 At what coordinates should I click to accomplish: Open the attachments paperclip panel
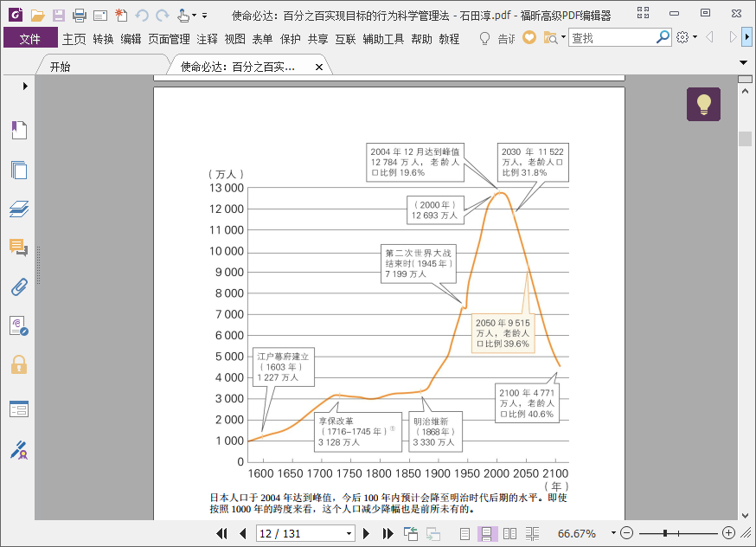click(19, 287)
